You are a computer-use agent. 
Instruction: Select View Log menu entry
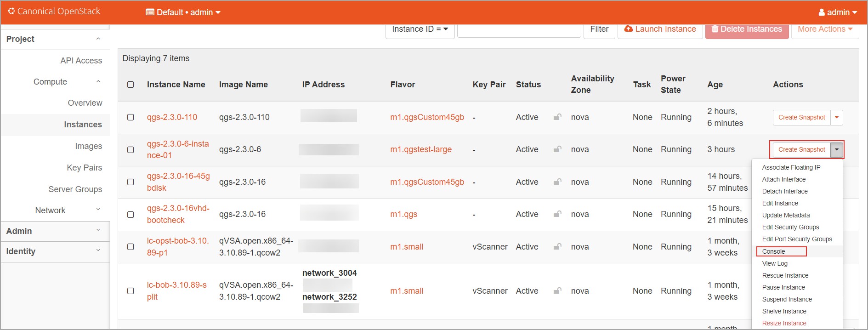click(775, 263)
